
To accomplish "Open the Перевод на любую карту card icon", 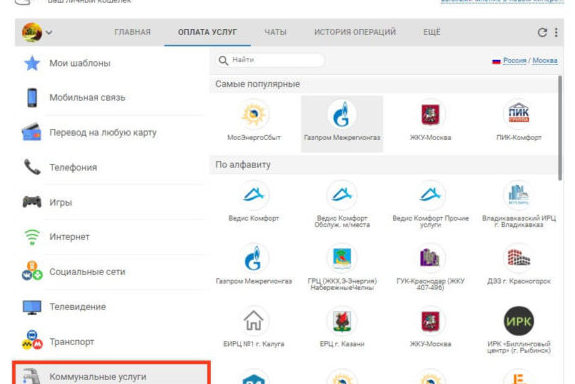I will pyautogui.click(x=31, y=132).
